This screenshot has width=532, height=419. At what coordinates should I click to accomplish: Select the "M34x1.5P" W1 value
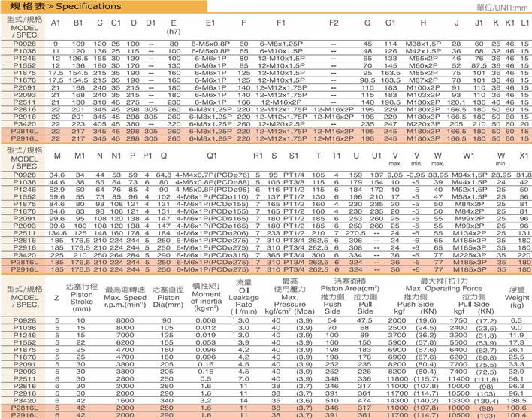click(469, 175)
